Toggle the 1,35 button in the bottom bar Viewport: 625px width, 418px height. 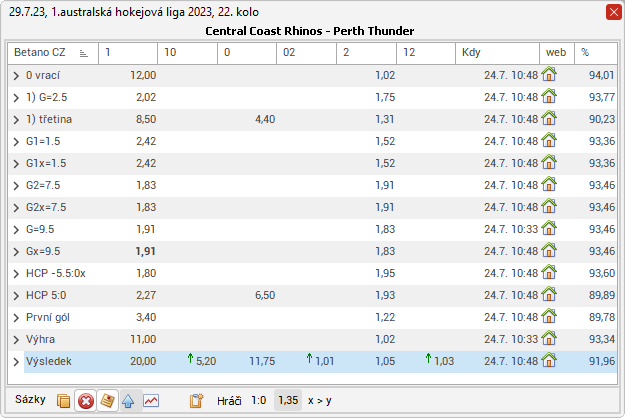(x=288, y=400)
